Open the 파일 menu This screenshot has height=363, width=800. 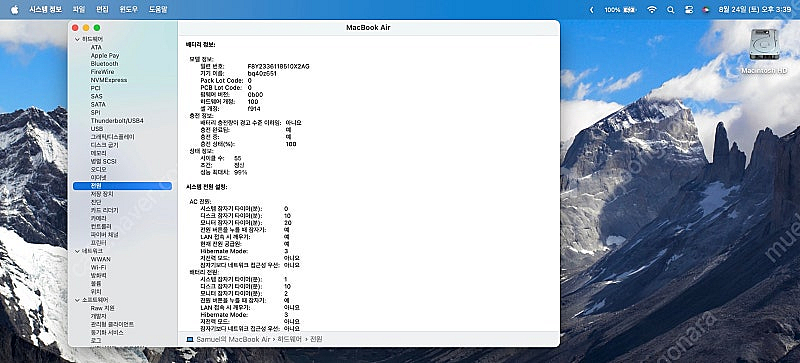click(79, 9)
